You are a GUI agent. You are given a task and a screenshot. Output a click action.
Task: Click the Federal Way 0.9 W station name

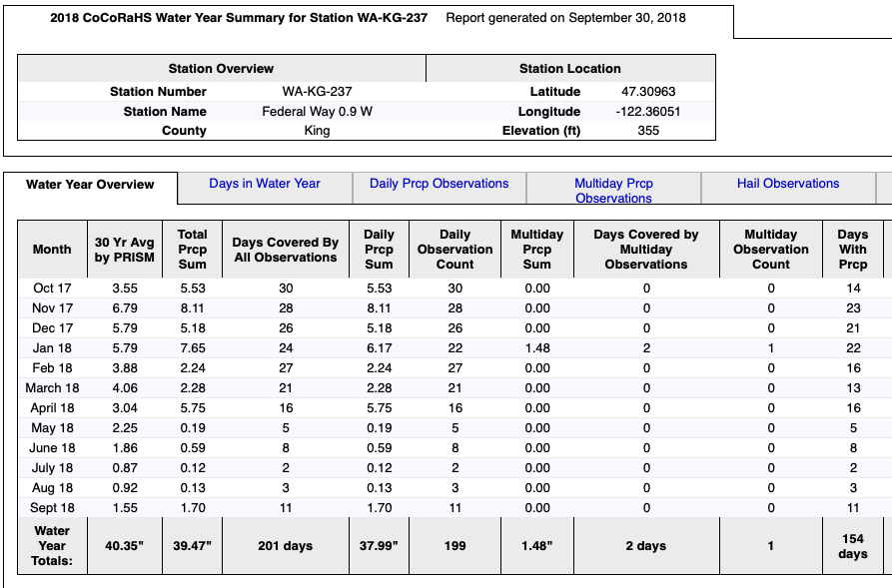pos(317,112)
